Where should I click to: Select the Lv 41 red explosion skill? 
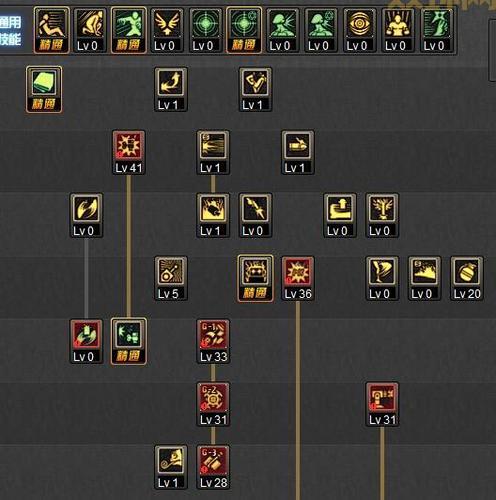(129, 152)
